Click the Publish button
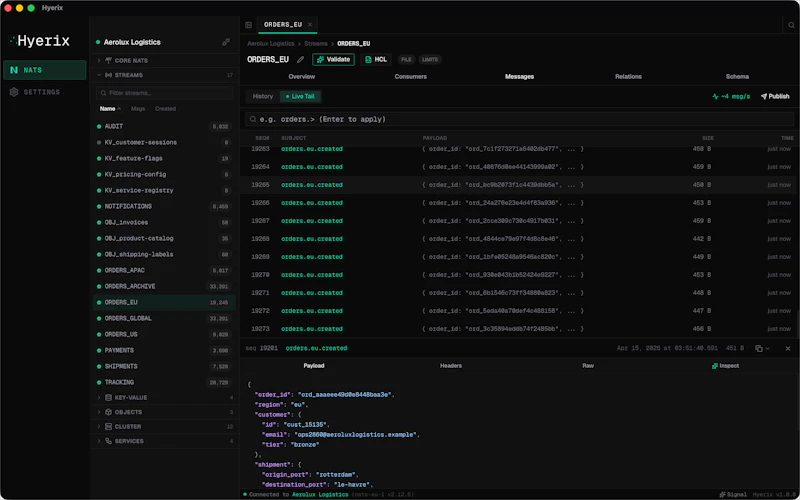The width and height of the screenshot is (800, 500). (x=775, y=96)
